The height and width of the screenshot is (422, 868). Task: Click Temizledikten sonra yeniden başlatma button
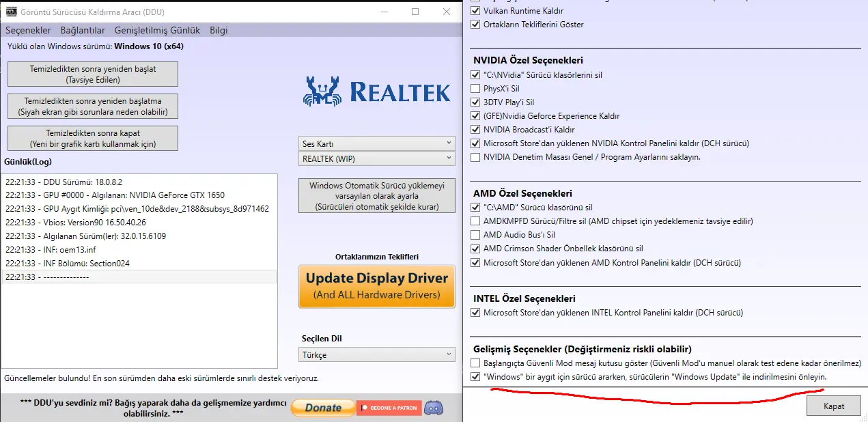93,107
